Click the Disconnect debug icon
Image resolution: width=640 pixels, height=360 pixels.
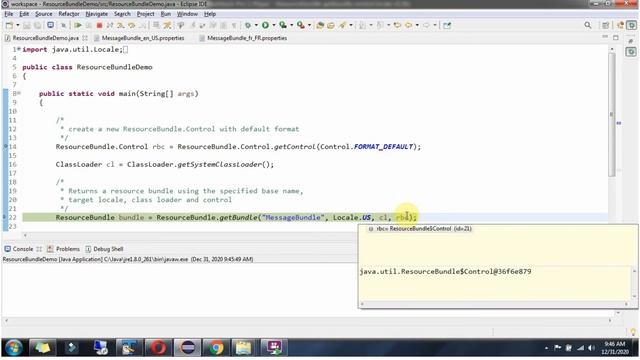pyautogui.click(x=110, y=25)
